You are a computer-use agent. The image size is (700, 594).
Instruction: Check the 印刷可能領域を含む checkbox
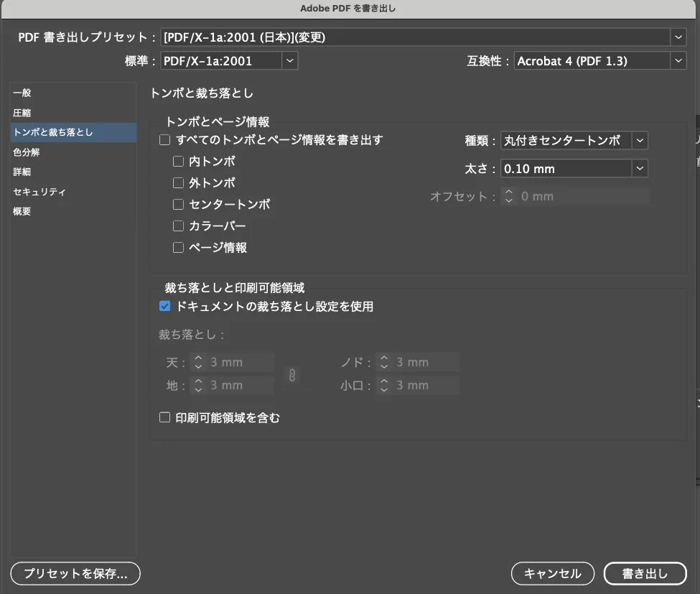(164, 417)
